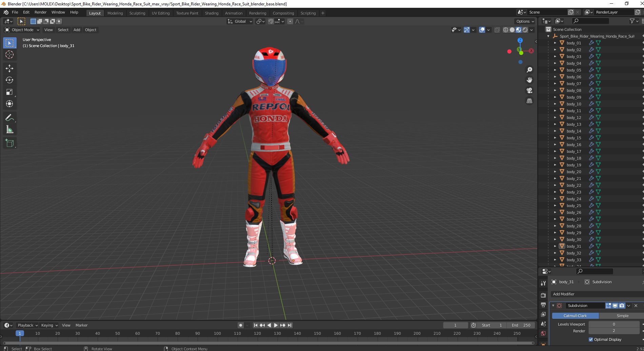The height and width of the screenshot is (351, 644).
Task: Activate the Scale tool
Action: tap(9, 92)
